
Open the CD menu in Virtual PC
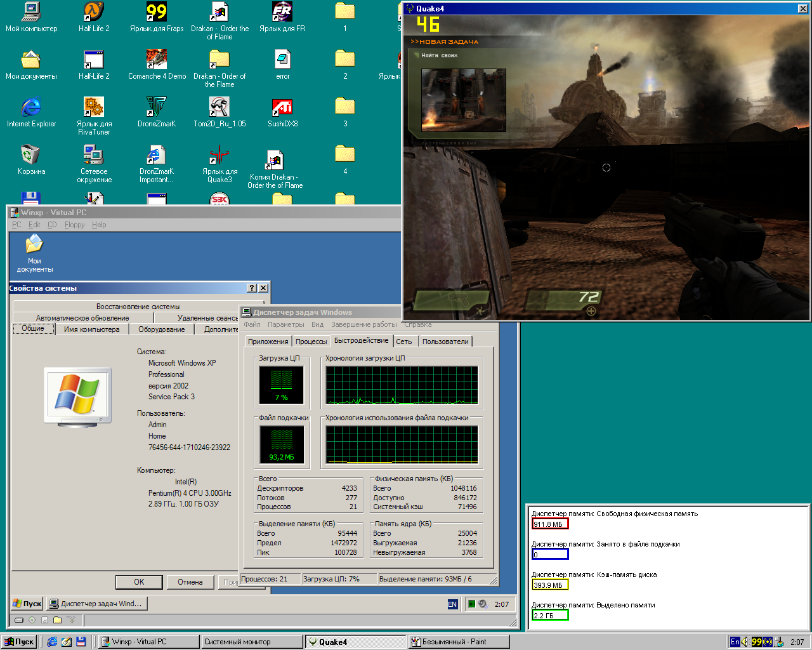coord(52,225)
